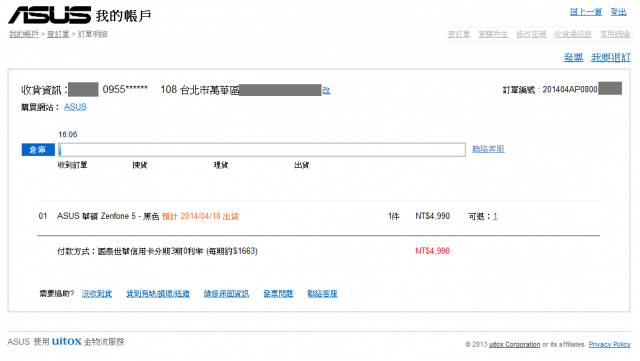
Task: Click order number 201404AP0800
Action: (570, 89)
